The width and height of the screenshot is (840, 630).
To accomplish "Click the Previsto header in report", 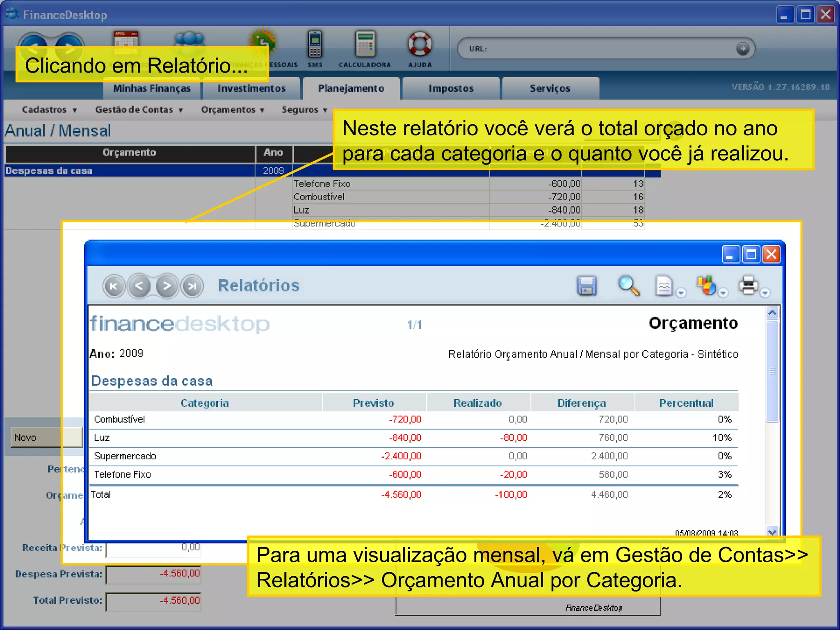I will pos(374,403).
